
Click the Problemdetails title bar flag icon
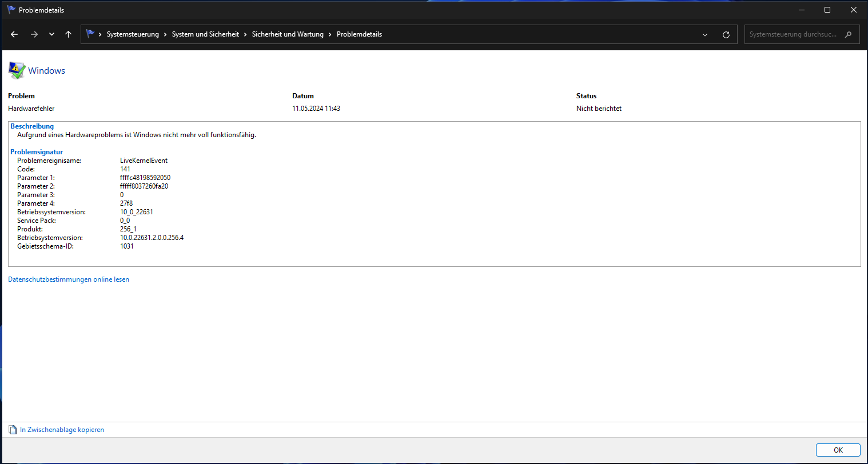point(11,10)
